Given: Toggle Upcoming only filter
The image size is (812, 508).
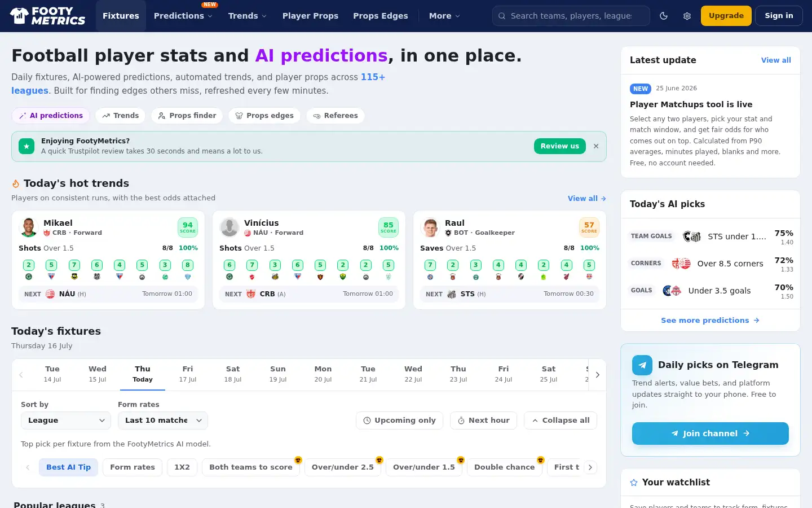Looking at the screenshot, I should coord(399,421).
